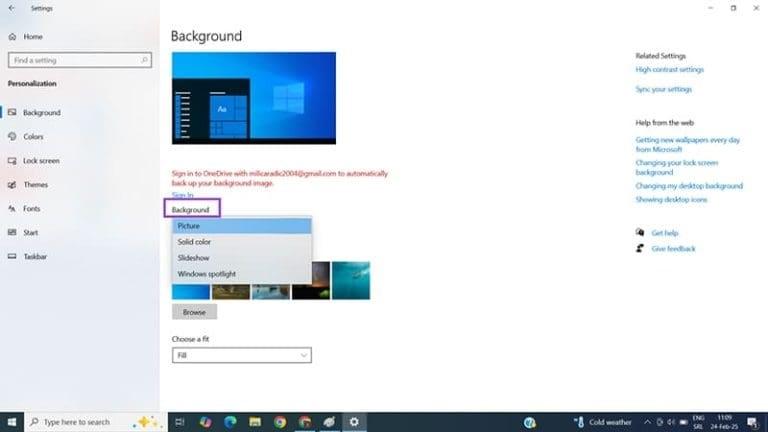Open Showing desktop icons help link
Screen dimensions: 768x432
671,200
